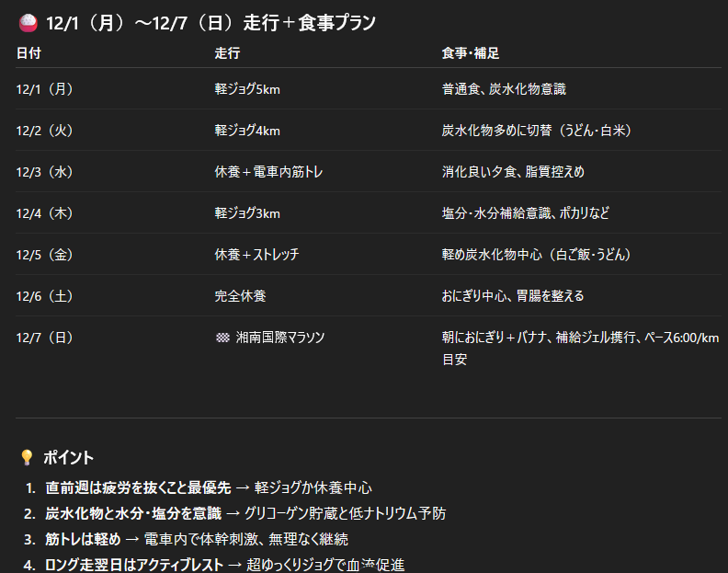This screenshot has height=573, width=728.
Task: Select the 食事・補足 column header
Action: coord(470,53)
